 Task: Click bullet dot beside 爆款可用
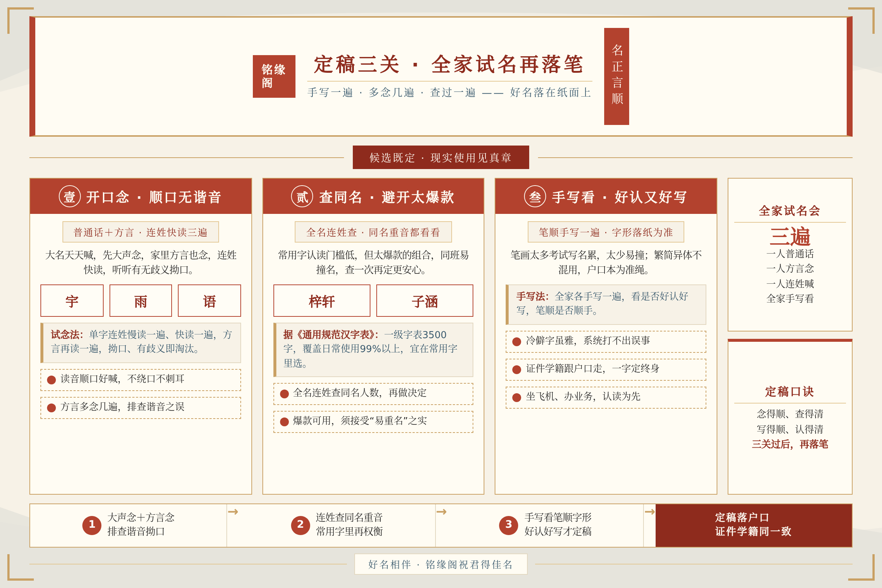click(284, 422)
